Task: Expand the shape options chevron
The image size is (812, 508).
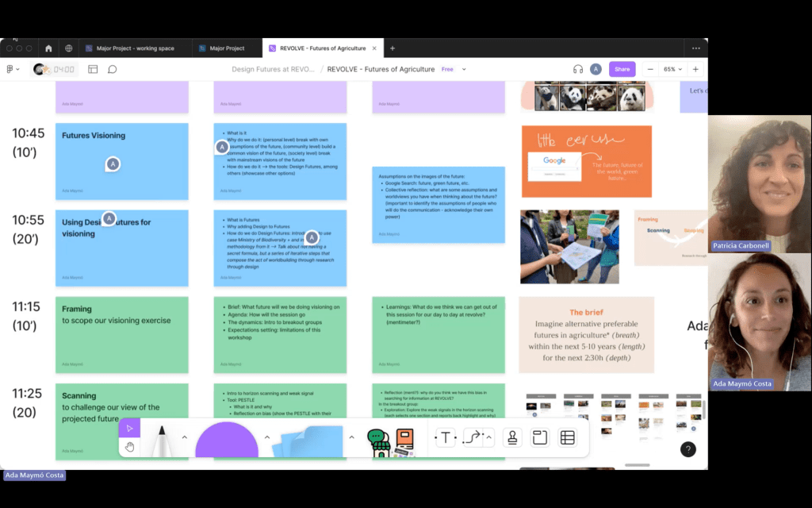Action: point(267,437)
